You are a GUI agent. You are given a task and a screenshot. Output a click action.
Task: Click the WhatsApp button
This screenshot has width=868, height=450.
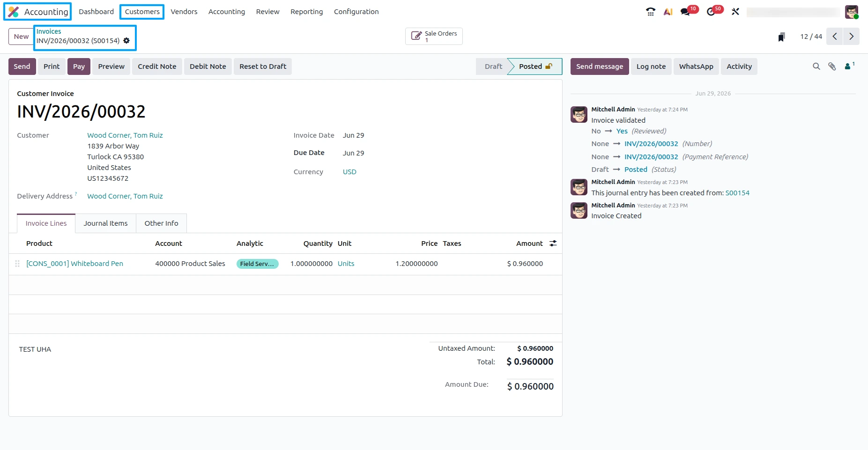(x=696, y=66)
